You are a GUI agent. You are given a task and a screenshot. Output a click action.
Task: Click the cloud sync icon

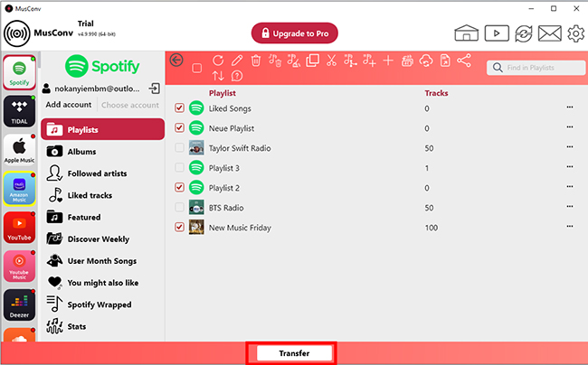point(426,61)
